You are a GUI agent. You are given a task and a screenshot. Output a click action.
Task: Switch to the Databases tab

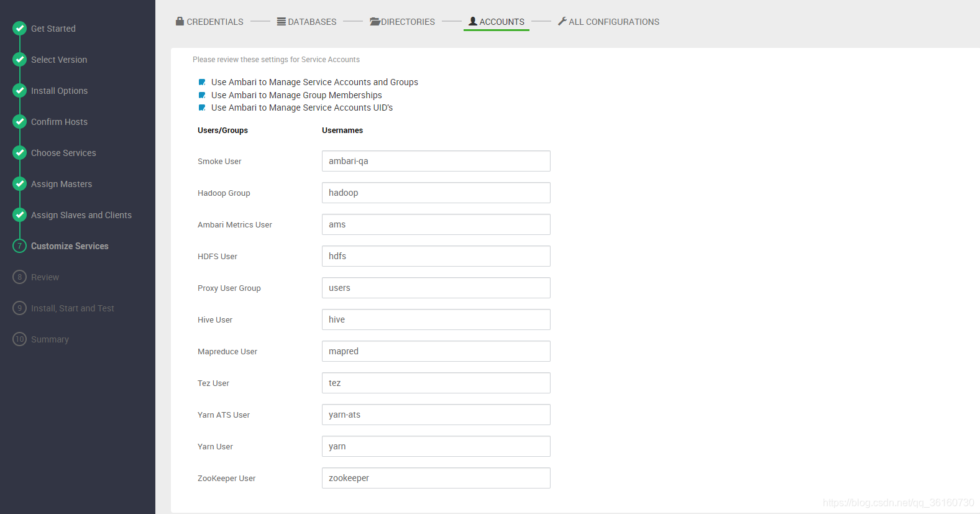coord(307,22)
